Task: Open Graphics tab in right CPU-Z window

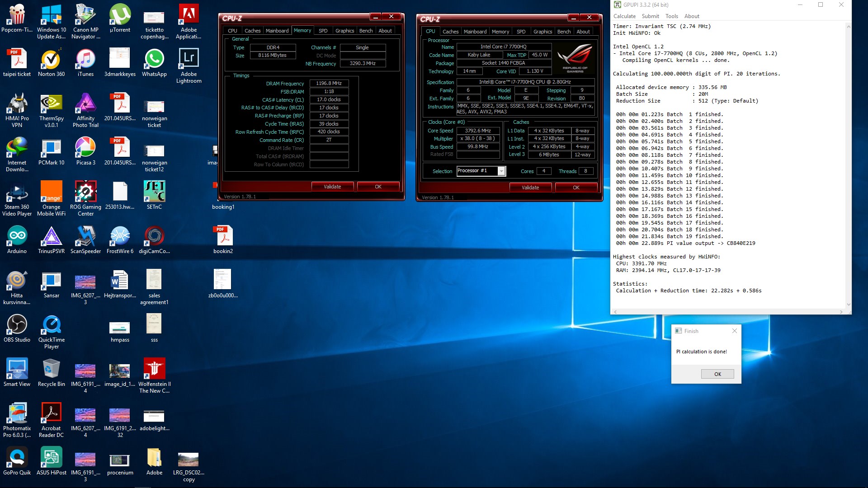Action: tap(542, 32)
